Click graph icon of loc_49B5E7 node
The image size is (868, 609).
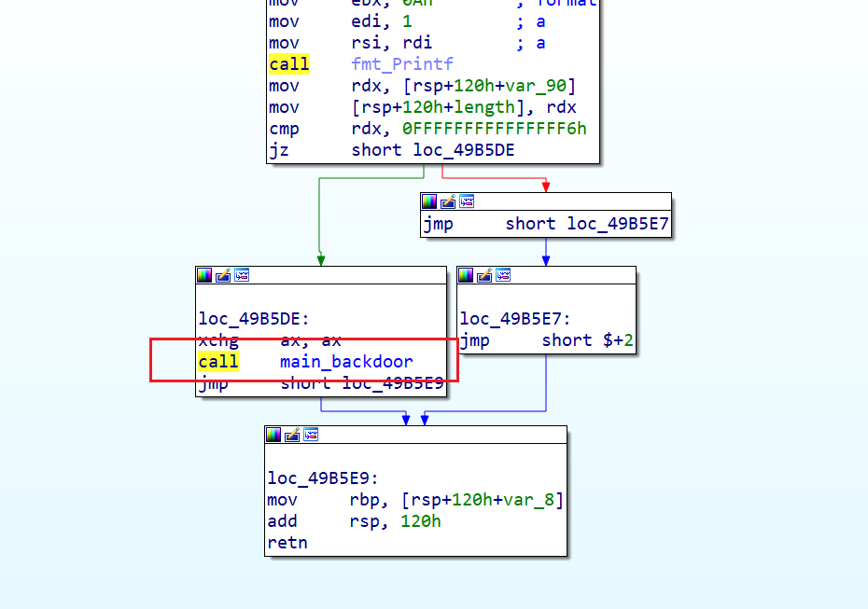[x=503, y=275]
